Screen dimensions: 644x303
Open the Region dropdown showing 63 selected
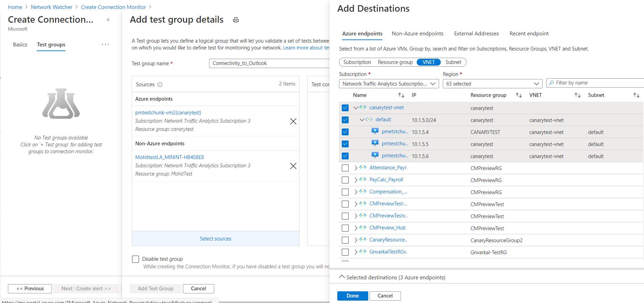pos(492,84)
